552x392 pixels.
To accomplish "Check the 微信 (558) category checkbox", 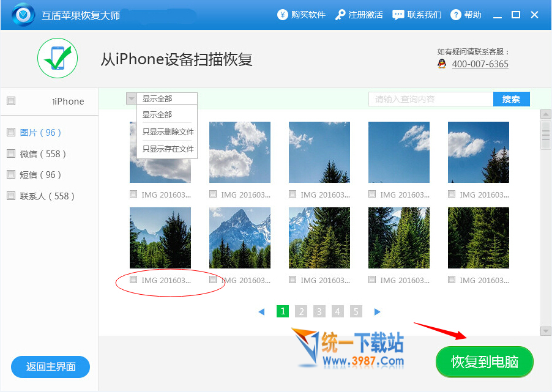I will click(x=11, y=153).
